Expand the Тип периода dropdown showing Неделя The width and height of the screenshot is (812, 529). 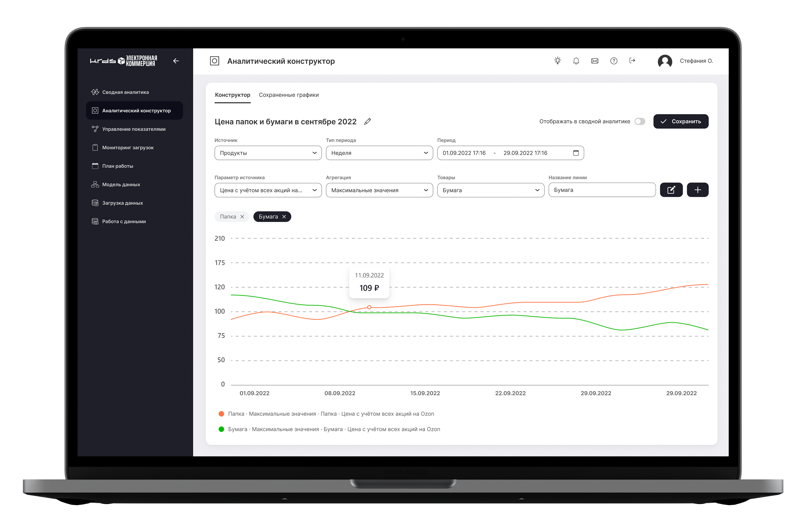(379, 153)
